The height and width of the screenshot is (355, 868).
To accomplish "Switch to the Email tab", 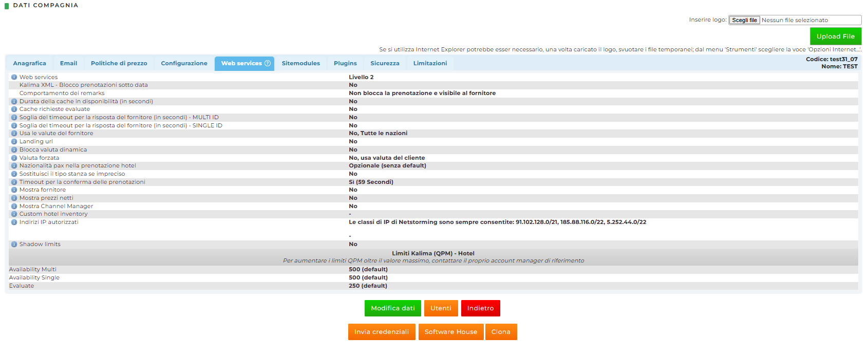I will coord(68,63).
